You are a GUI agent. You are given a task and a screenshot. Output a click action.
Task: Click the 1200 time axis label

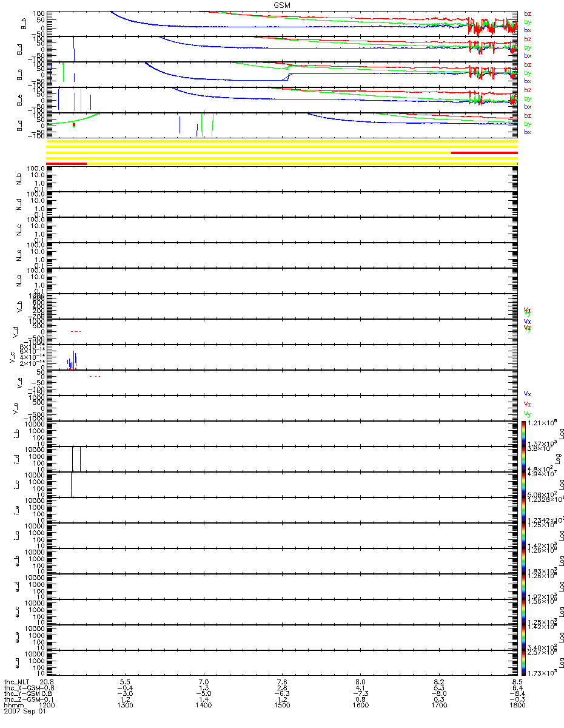pyautogui.click(x=47, y=706)
